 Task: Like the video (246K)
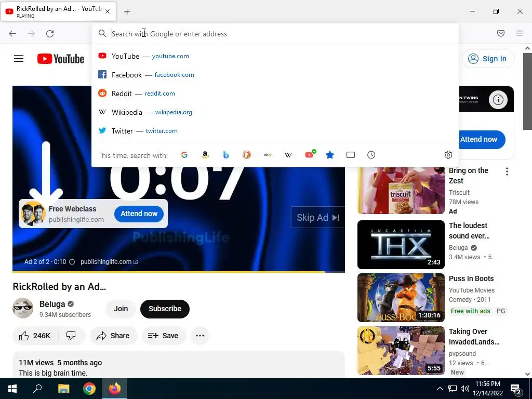[35, 336]
